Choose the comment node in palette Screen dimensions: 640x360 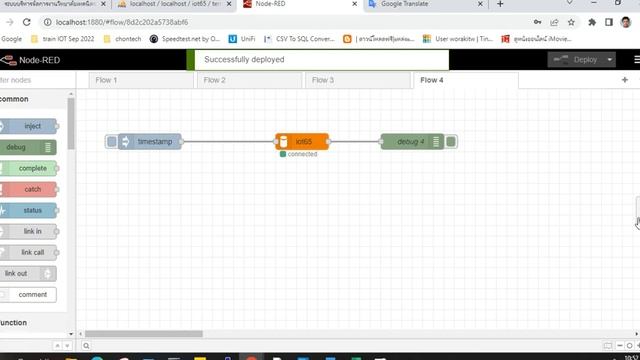(28, 295)
